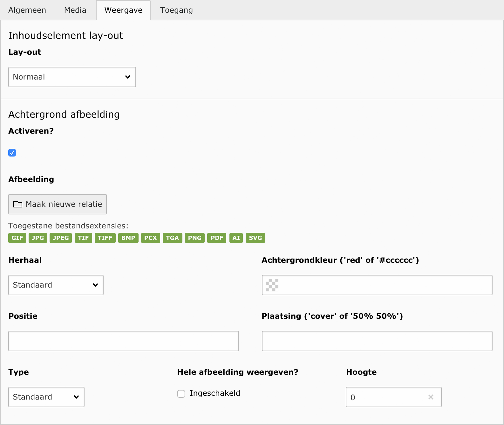Open the Media tab
504x425 pixels.
click(x=75, y=10)
